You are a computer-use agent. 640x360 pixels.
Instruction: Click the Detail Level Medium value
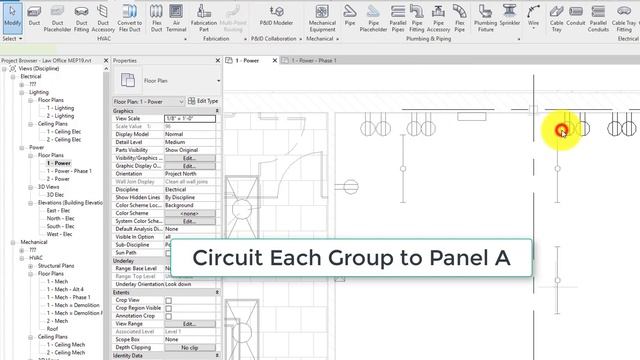[x=190, y=142]
